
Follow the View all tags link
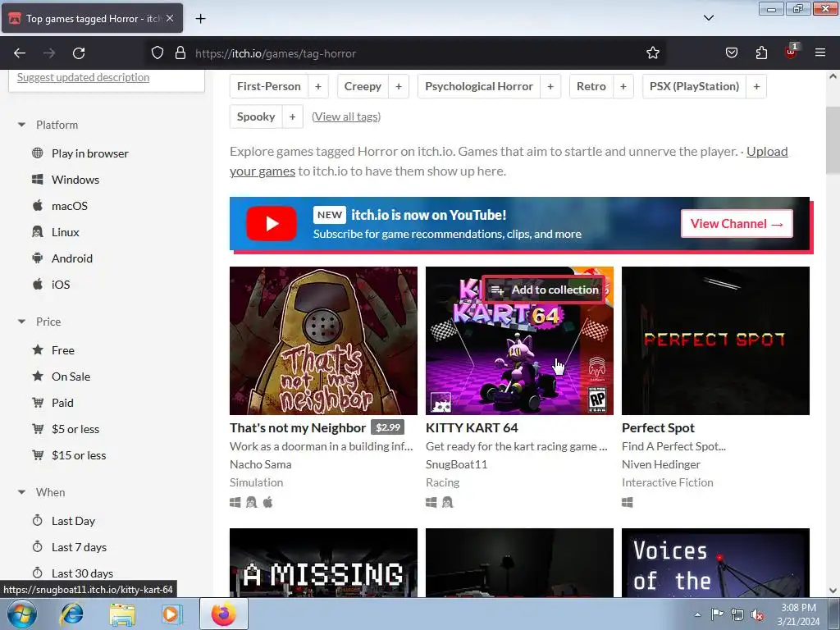point(346,116)
